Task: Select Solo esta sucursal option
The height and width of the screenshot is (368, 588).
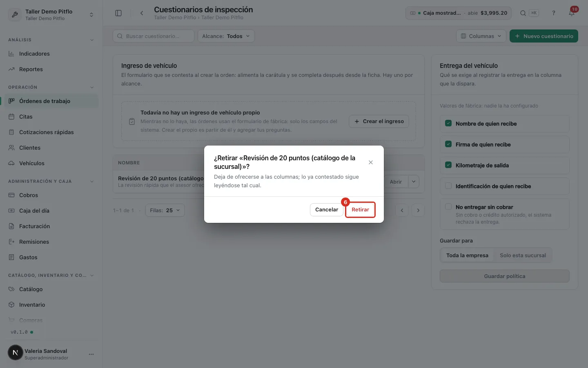Action: pyautogui.click(x=523, y=255)
